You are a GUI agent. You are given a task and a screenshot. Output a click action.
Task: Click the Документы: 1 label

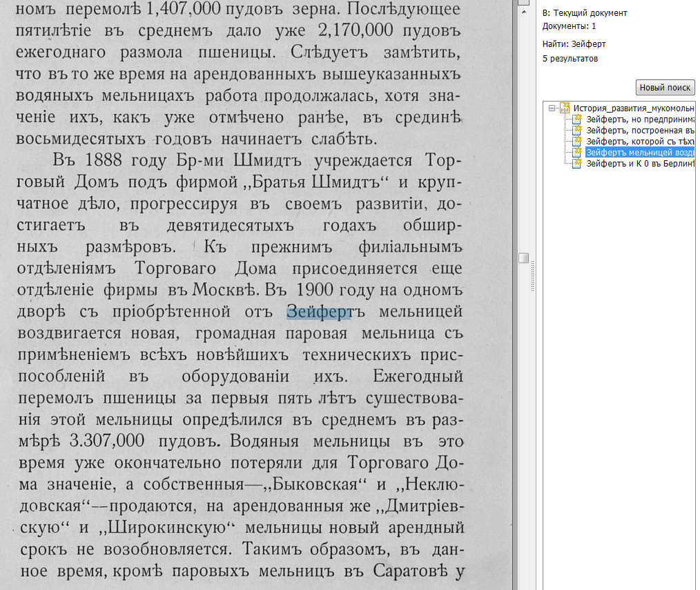[x=570, y=26]
